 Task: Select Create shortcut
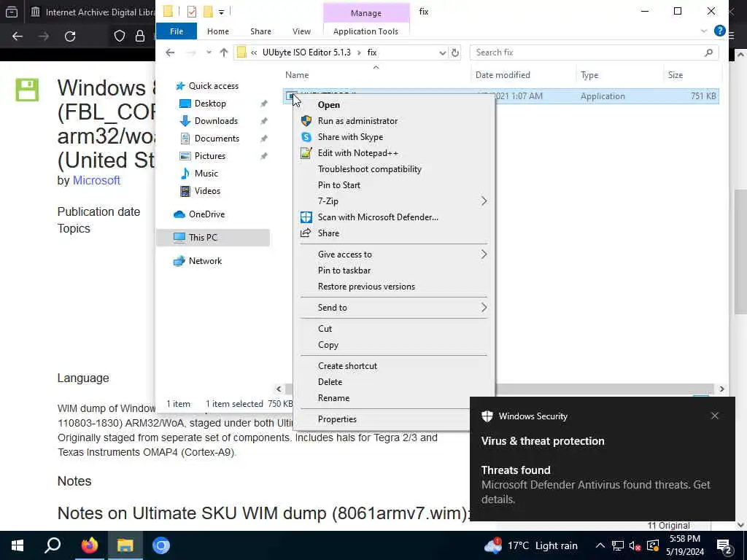pos(347,366)
